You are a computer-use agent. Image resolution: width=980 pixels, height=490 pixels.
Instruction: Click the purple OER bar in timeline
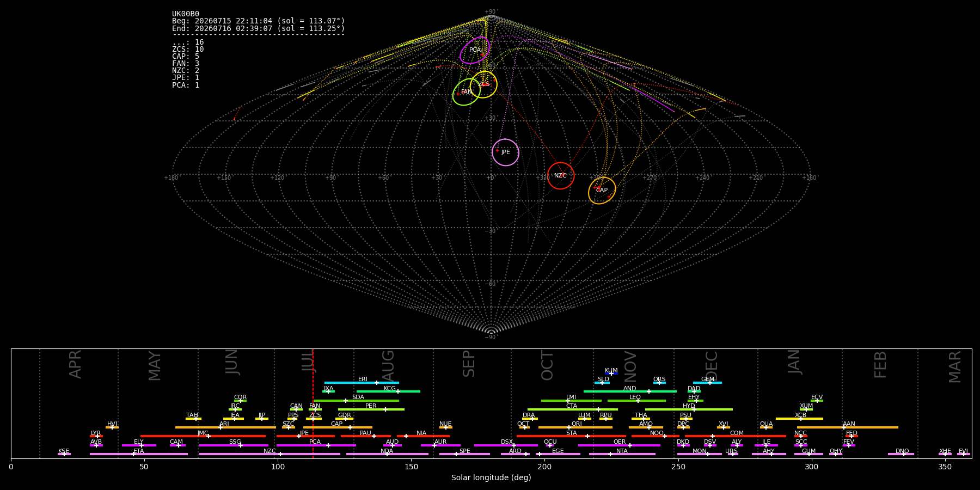[x=619, y=445]
